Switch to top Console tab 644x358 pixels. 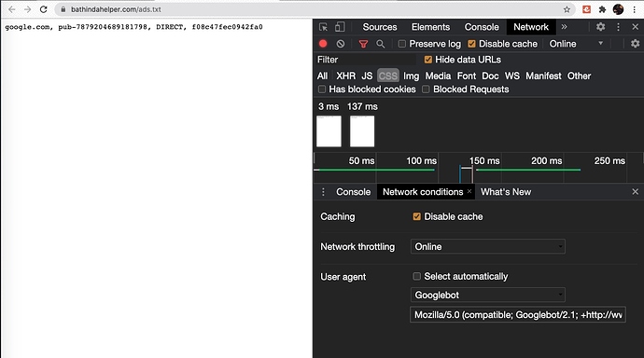482,27
